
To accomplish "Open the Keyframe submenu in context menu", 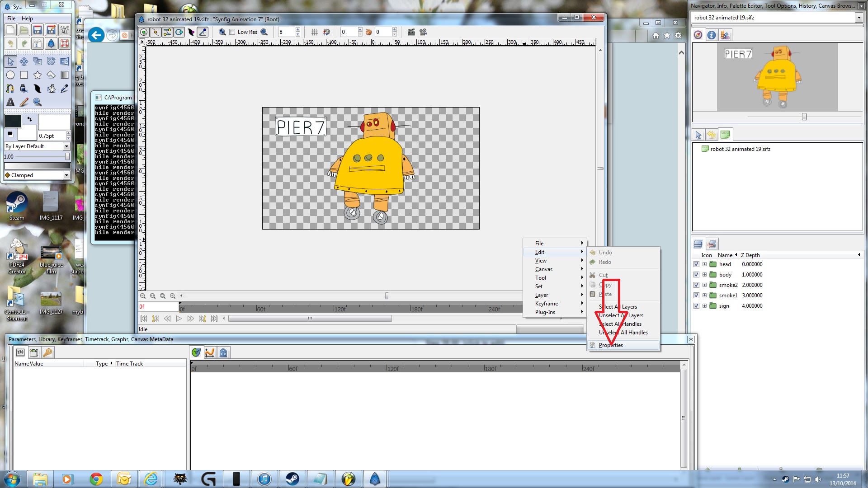I will coord(555,304).
